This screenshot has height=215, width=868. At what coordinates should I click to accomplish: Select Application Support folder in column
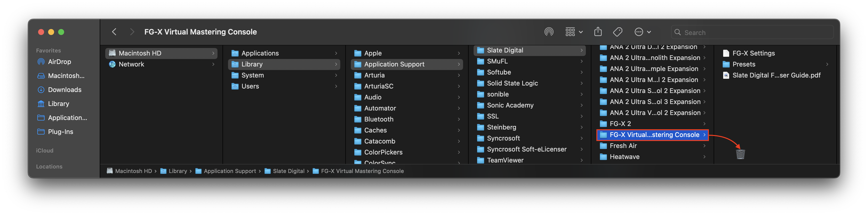coord(407,64)
